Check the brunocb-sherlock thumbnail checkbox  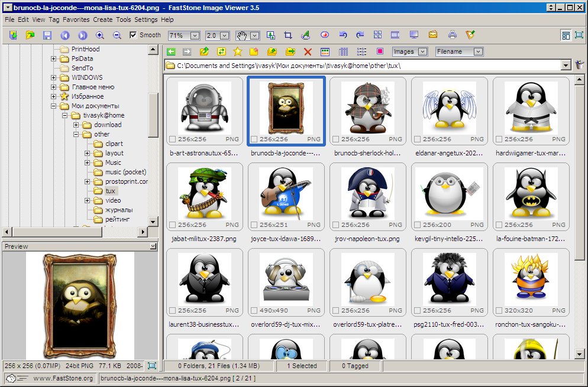(x=335, y=139)
